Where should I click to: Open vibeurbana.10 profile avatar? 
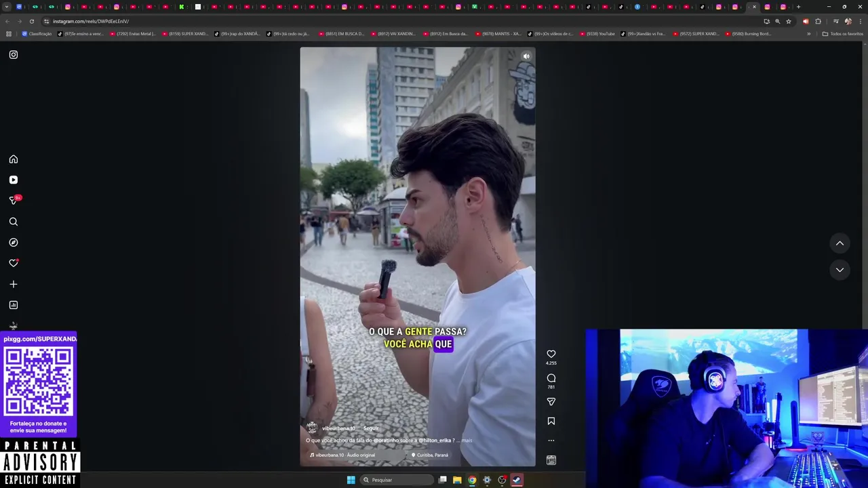312,428
